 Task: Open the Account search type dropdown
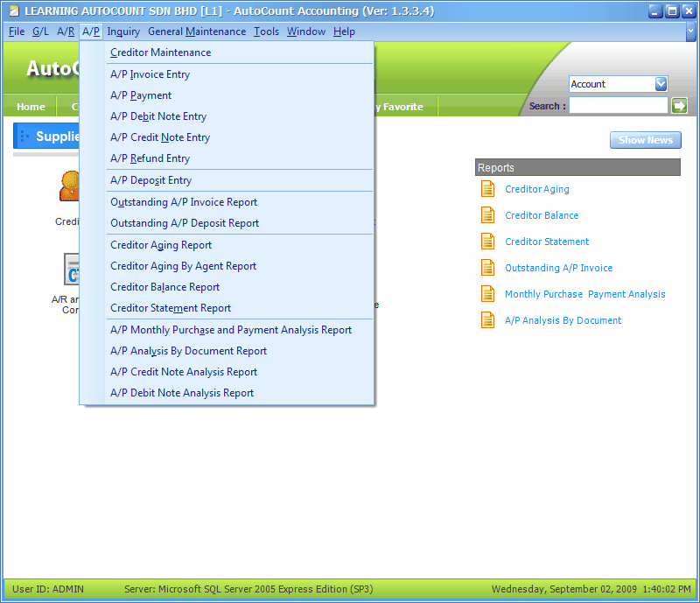[x=661, y=84]
